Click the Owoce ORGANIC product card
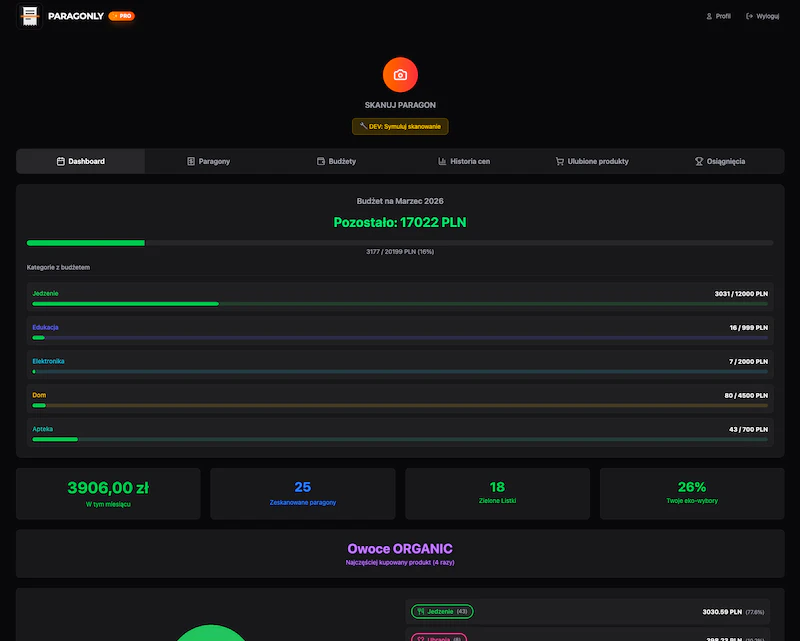 point(400,554)
